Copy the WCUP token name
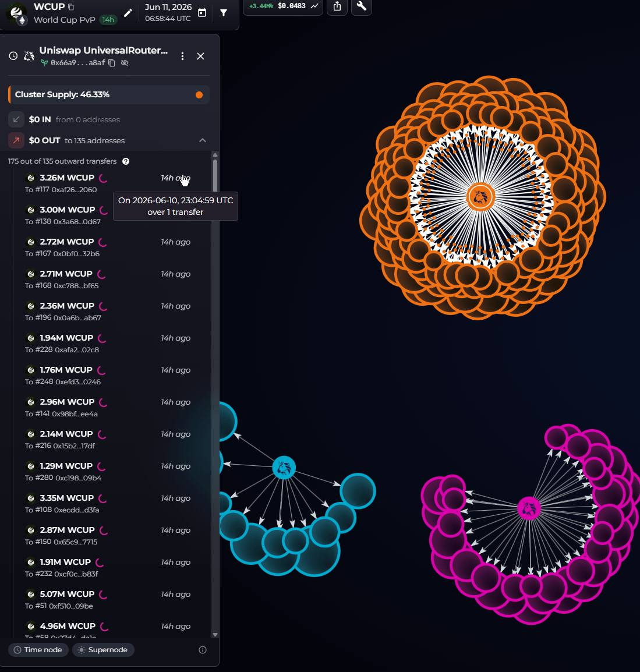The width and height of the screenshot is (640, 672). click(x=71, y=7)
